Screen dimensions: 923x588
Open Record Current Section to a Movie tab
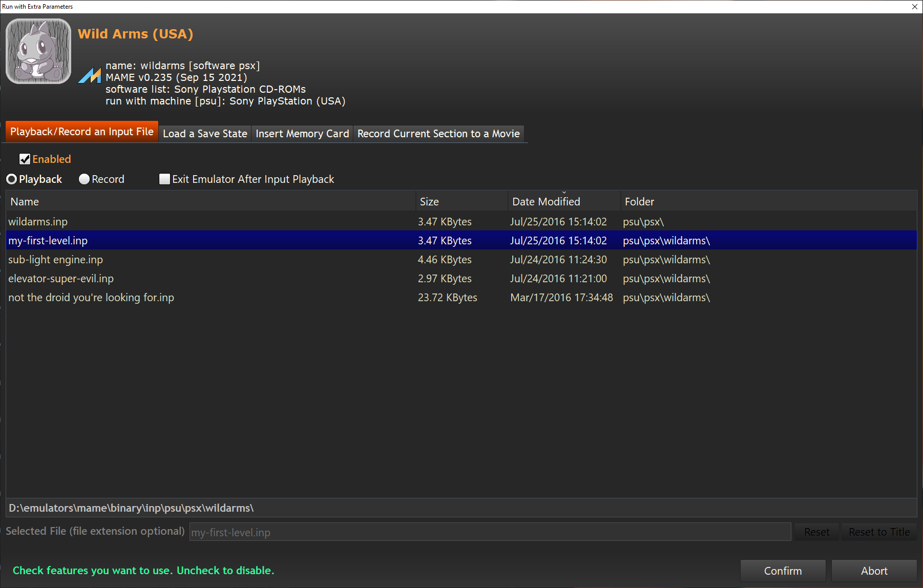438,134
